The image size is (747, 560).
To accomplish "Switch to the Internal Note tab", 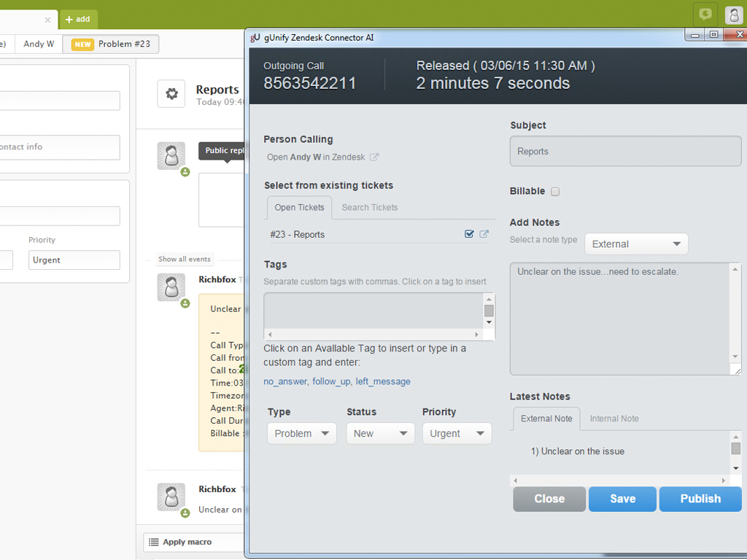I will point(614,419).
